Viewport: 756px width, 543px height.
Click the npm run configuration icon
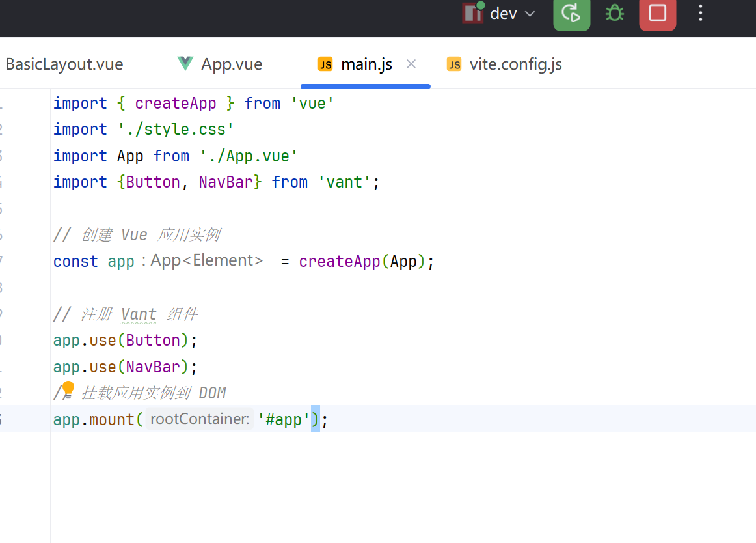tap(472, 14)
